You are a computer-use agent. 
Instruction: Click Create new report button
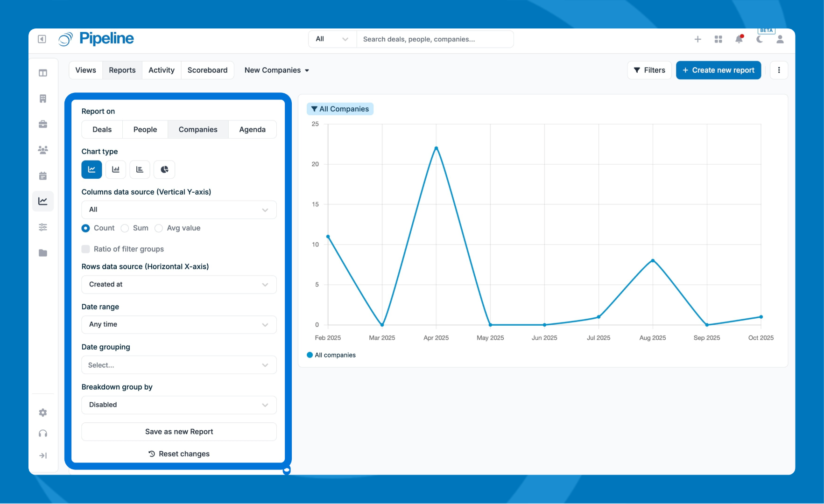click(718, 70)
